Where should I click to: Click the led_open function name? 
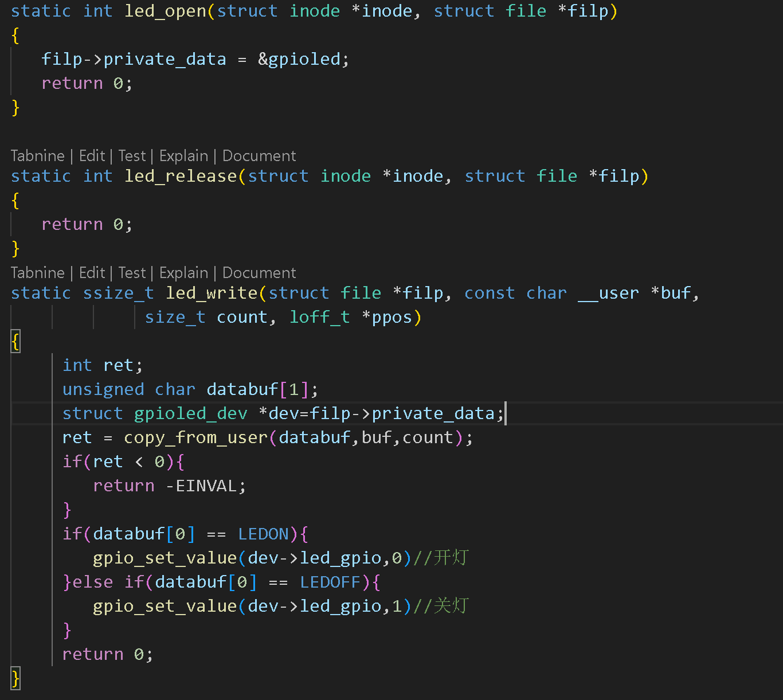click(166, 11)
